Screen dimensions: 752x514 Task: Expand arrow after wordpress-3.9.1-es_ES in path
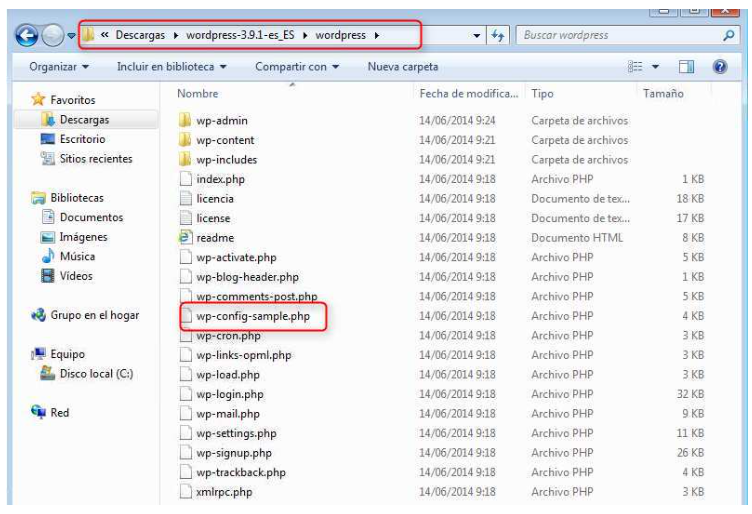click(x=305, y=35)
